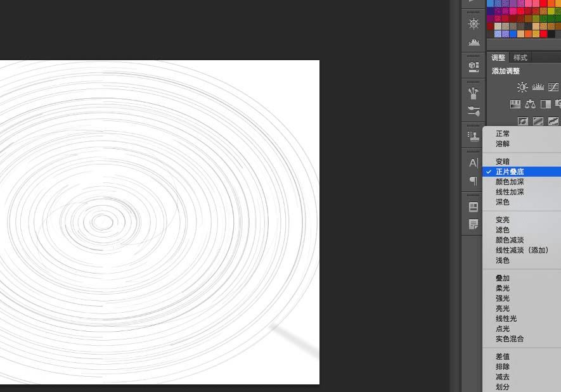Open the 3D panel icon
The height and width of the screenshot is (392, 561).
click(474, 66)
